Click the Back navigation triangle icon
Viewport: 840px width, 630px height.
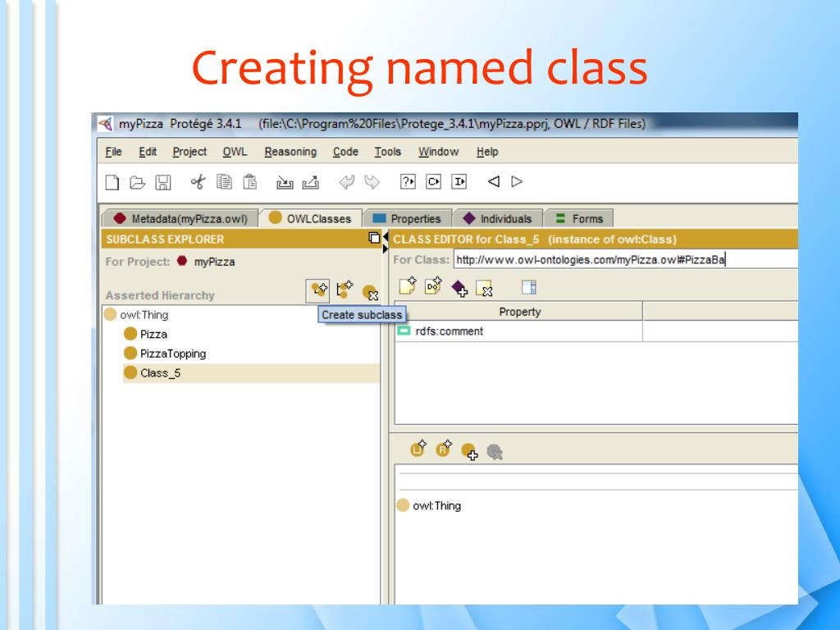[x=494, y=181]
